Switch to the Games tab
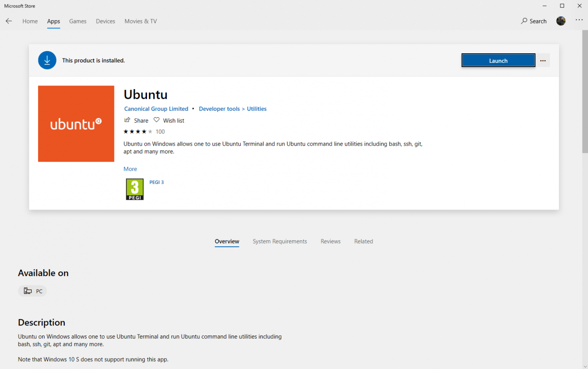Viewport: 588px width, 369px height. 78,21
